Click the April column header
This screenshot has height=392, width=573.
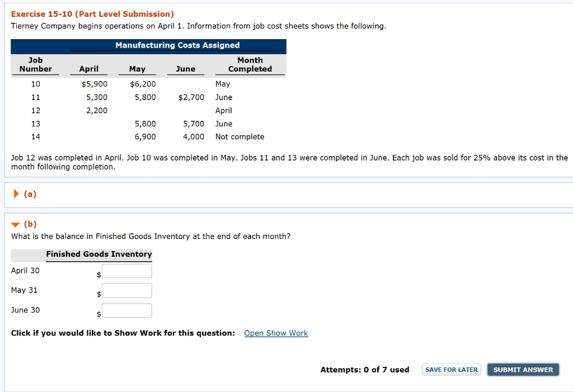[89, 69]
